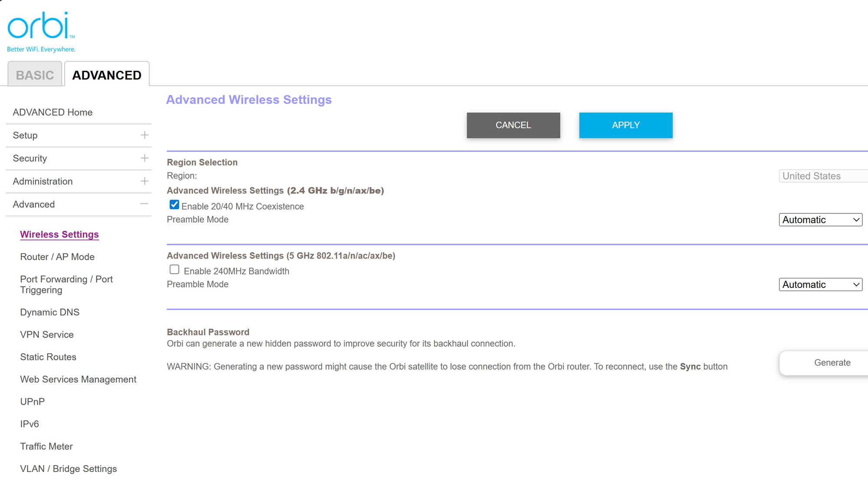This screenshot has height=488, width=868.
Task: Click the Advanced Wireless Settings page heading
Action: coord(249,100)
